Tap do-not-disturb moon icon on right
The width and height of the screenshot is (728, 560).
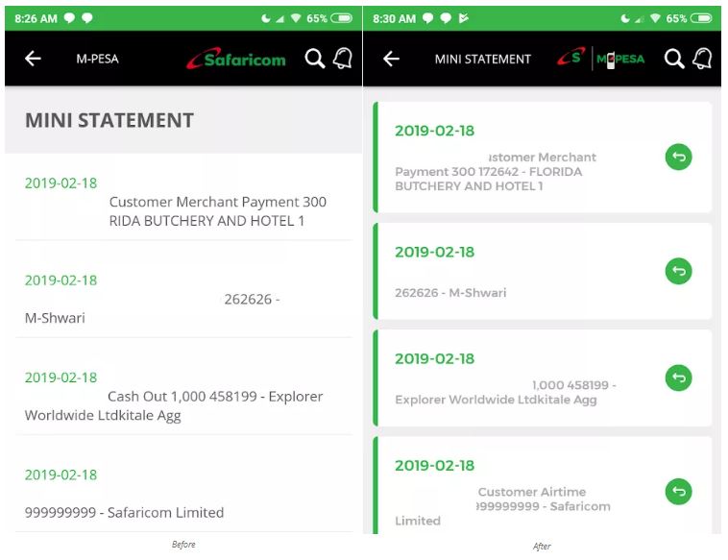tap(625, 18)
